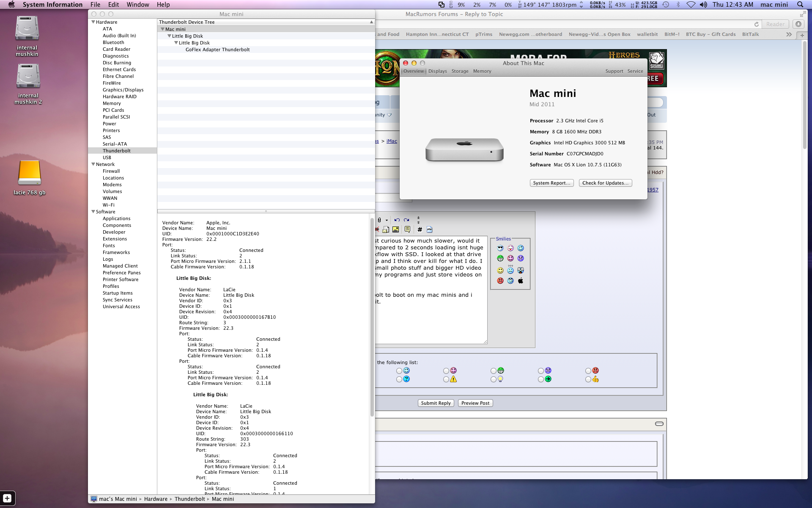
Task: Select the question mark post icon radio
Action: tap(399, 379)
